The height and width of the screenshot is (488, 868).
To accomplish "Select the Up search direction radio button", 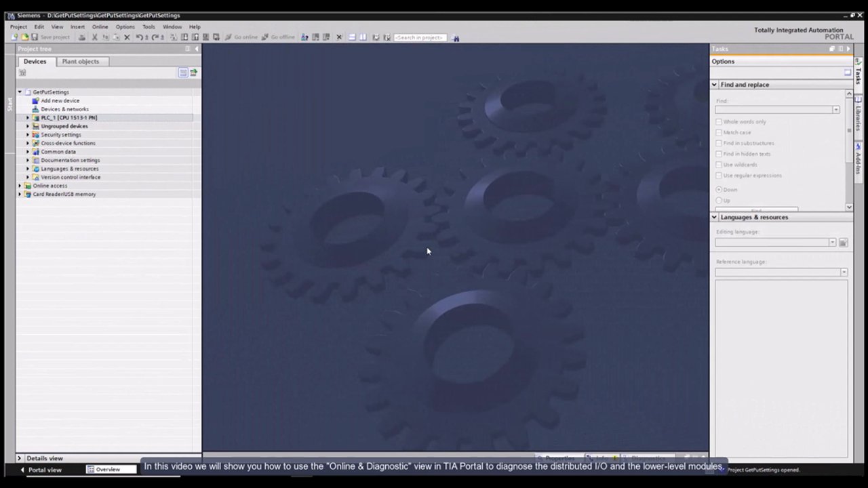I will [x=719, y=201].
